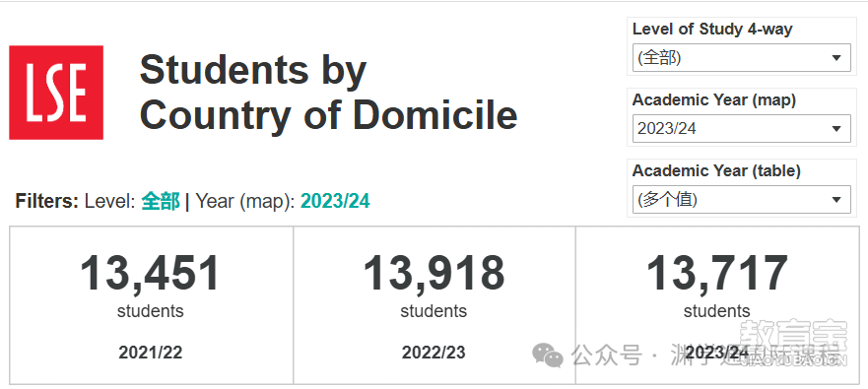
Task: Click the green 2023/24 filter text
Action: tap(335, 202)
